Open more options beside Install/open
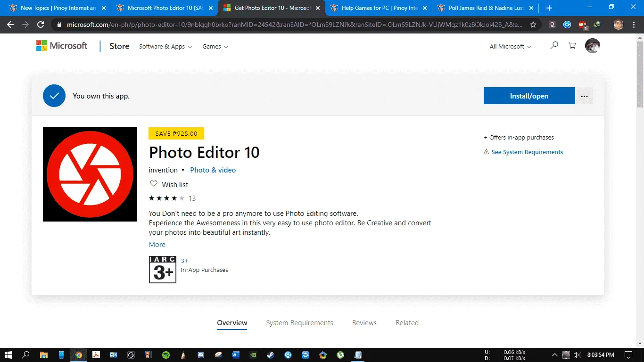This screenshot has height=362, width=644. pyautogui.click(x=585, y=96)
